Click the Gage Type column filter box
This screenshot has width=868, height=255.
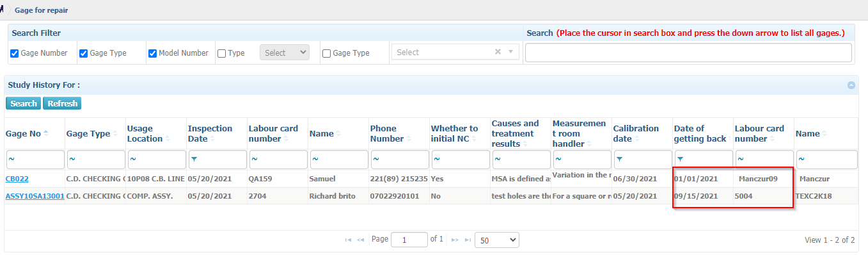tap(96, 160)
